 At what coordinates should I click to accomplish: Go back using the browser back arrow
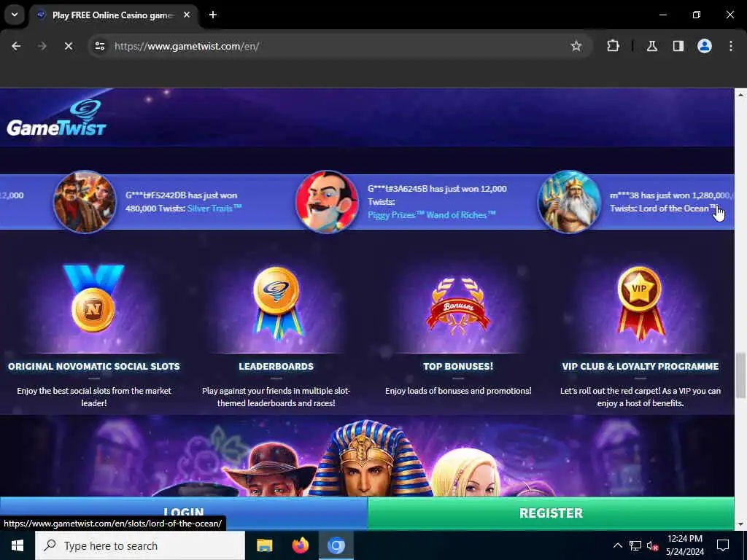16,46
